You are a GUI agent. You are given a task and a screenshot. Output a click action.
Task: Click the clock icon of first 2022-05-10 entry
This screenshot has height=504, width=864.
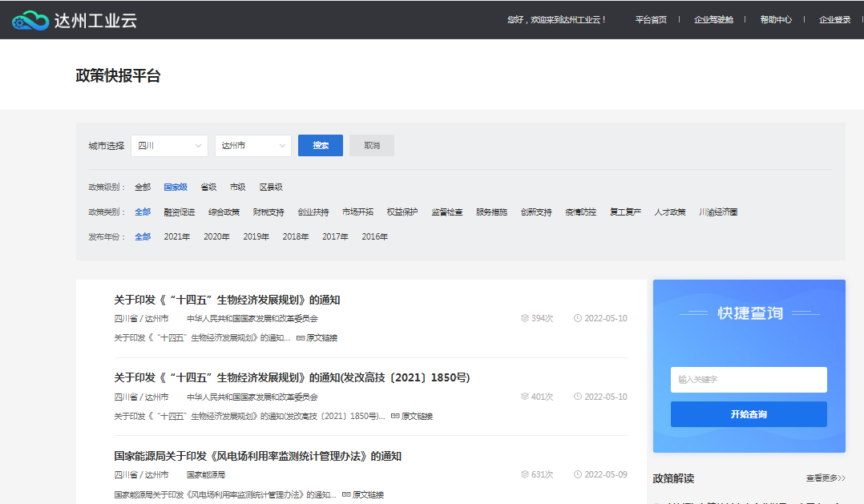tap(578, 318)
